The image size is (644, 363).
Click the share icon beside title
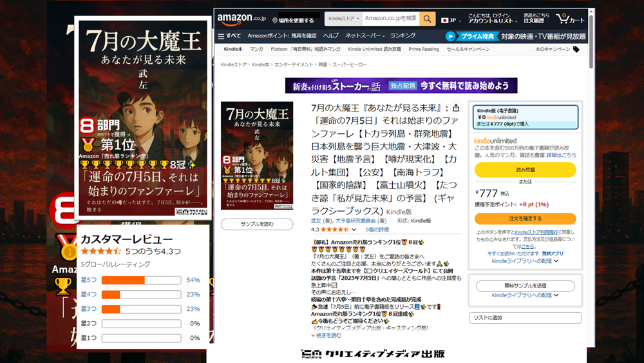pos(456,108)
